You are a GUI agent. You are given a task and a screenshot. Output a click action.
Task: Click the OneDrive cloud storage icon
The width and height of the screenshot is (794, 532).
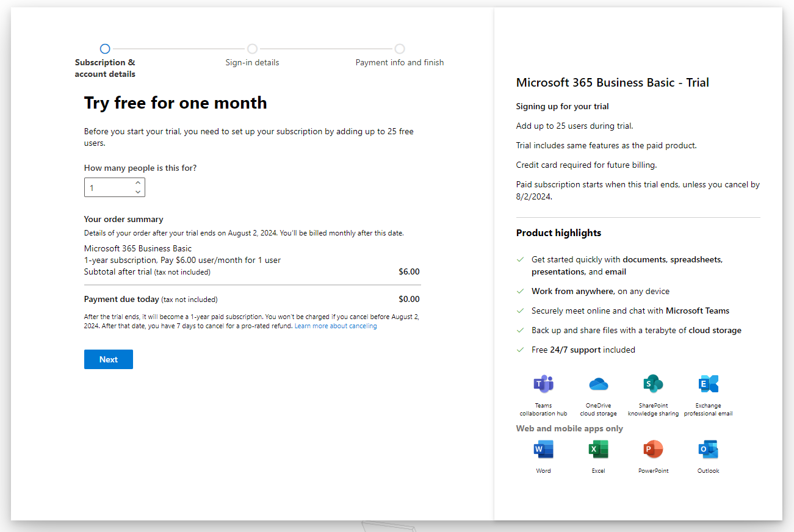click(x=598, y=384)
